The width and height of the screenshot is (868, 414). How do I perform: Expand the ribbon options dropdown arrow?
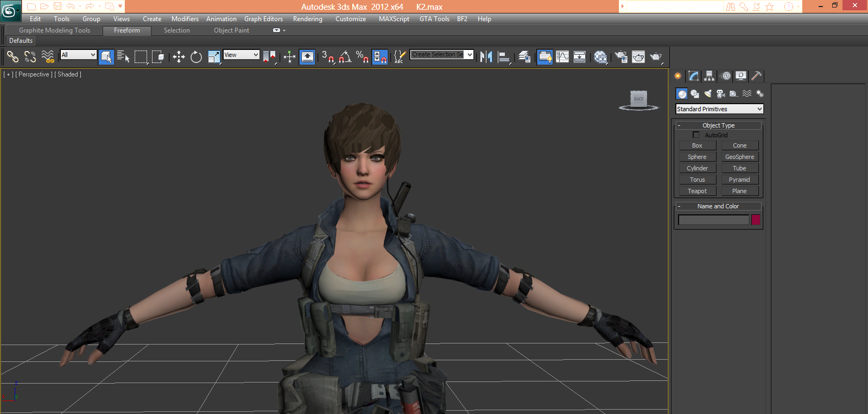pyautogui.click(x=284, y=30)
